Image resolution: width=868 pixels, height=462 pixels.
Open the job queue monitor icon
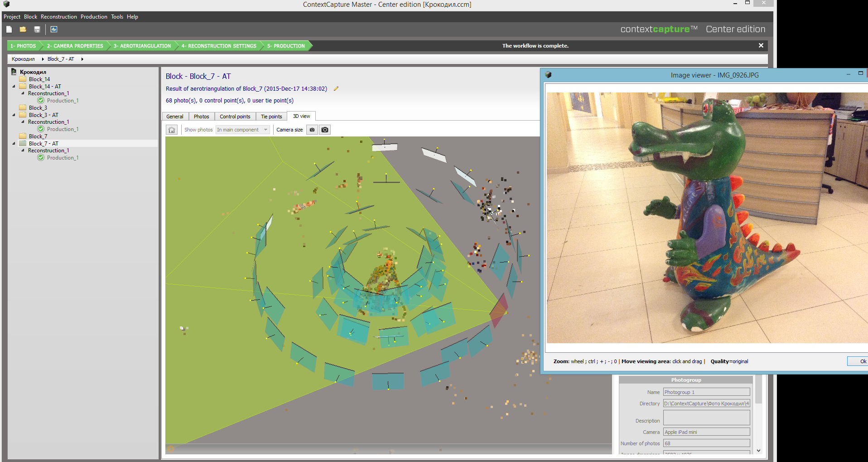[54, 29]
